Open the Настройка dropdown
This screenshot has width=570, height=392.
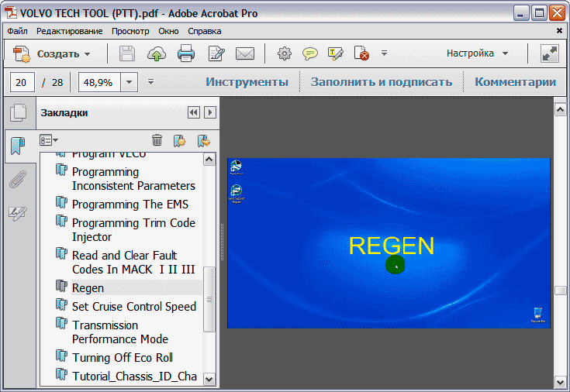pos(477,53)
